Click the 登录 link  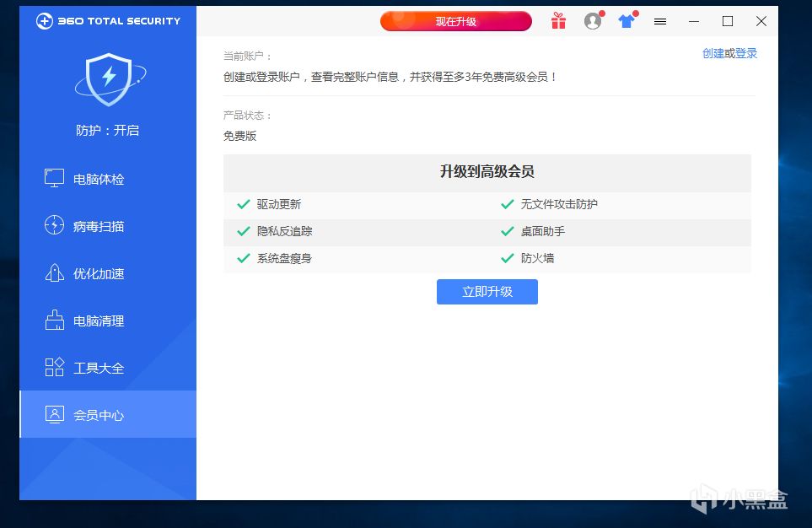[746, 53]
